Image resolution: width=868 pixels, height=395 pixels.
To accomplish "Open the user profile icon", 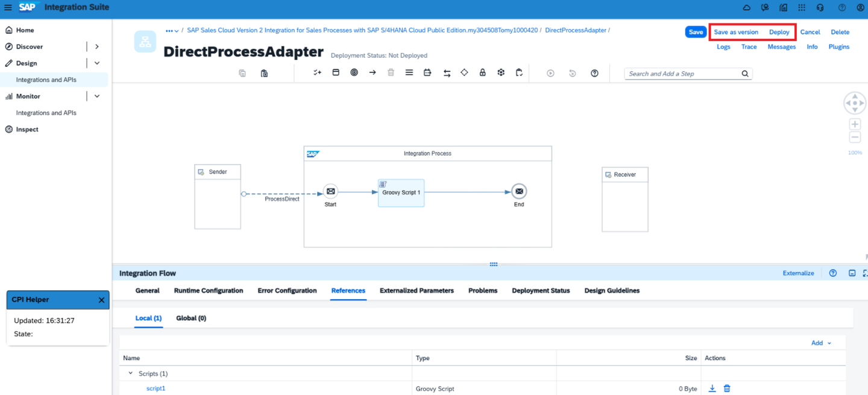I will (860, 7).
